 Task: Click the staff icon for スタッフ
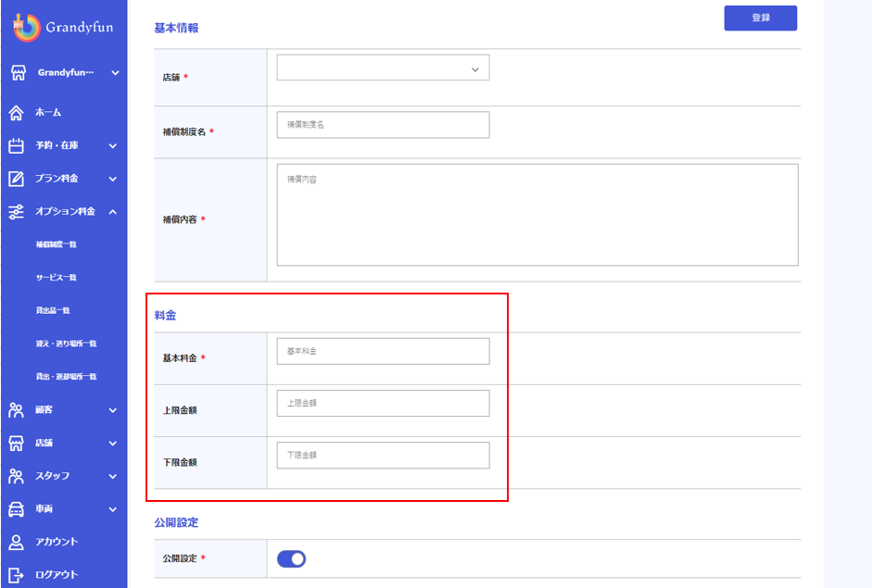(x=16, y=476)
